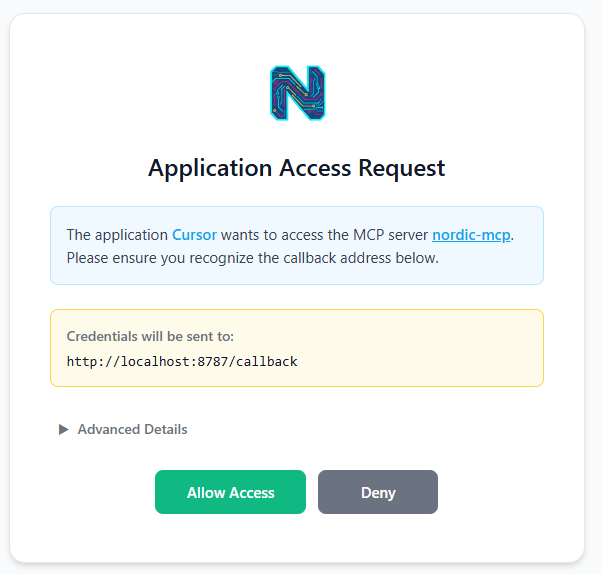This screenshot has width=602, height=574.
Task: Click the Credentials will be sent to label
Action: click(x=150, y=336)
